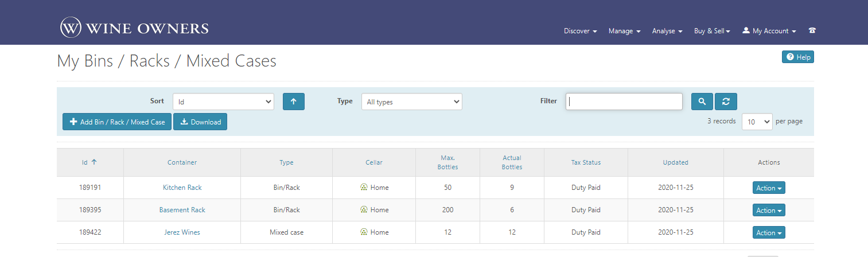Click the magnifier search filter button
This screenshot has height=257, width=868.
pos(702,102)
